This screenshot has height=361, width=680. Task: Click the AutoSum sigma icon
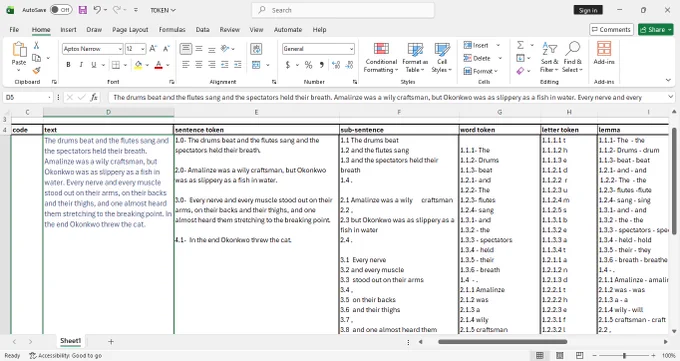(520, 45)
